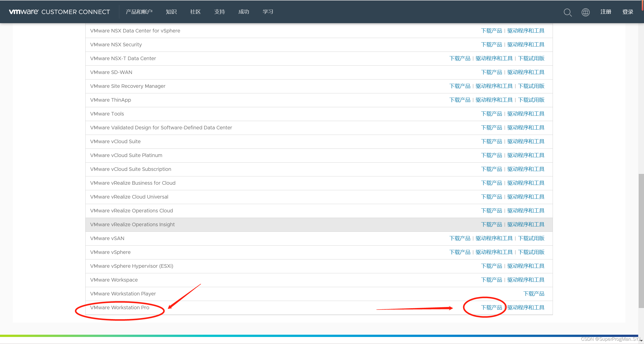644x344 pixels.
Task: Select the VMware NSX Security text
Action: (x=116, y=45)
